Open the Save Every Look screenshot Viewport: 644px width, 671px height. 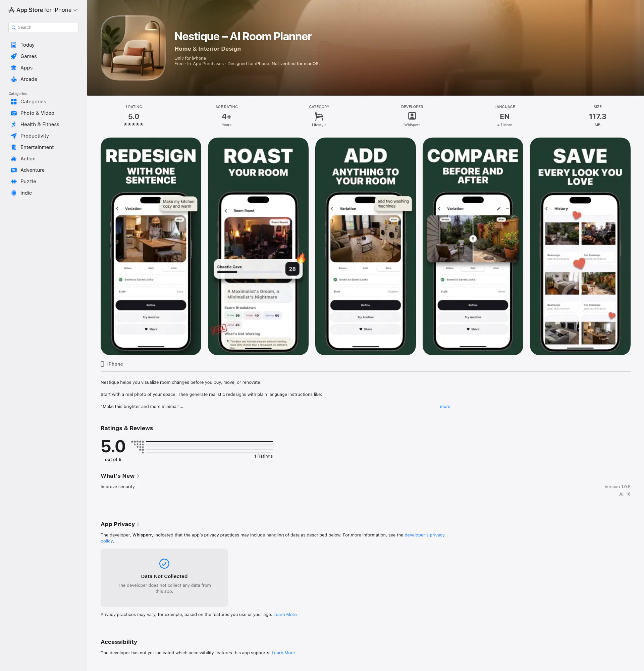tap(580, 247)
